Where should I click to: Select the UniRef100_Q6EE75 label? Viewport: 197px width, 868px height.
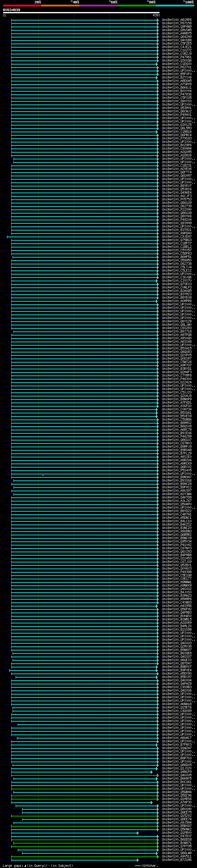point(176,812)
